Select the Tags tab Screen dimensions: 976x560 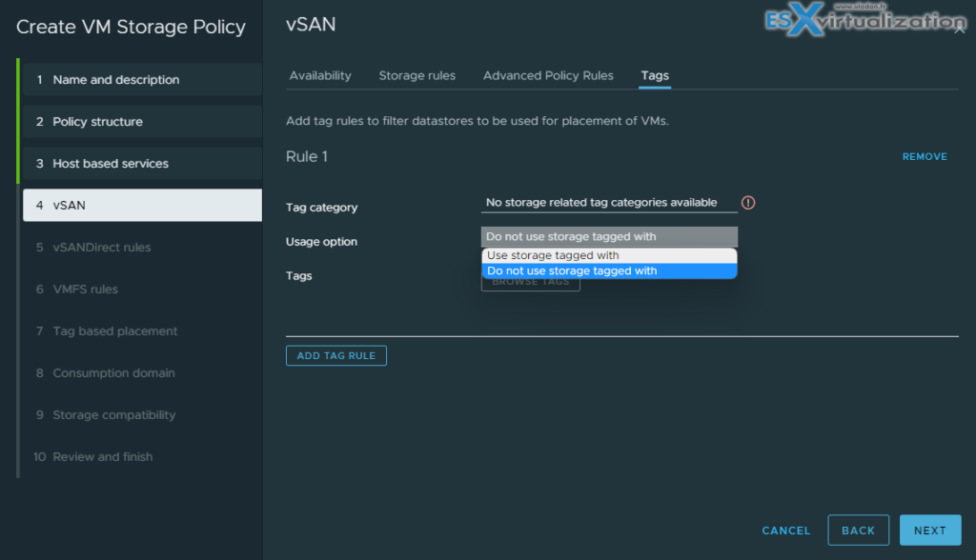[x=654, y=75]
